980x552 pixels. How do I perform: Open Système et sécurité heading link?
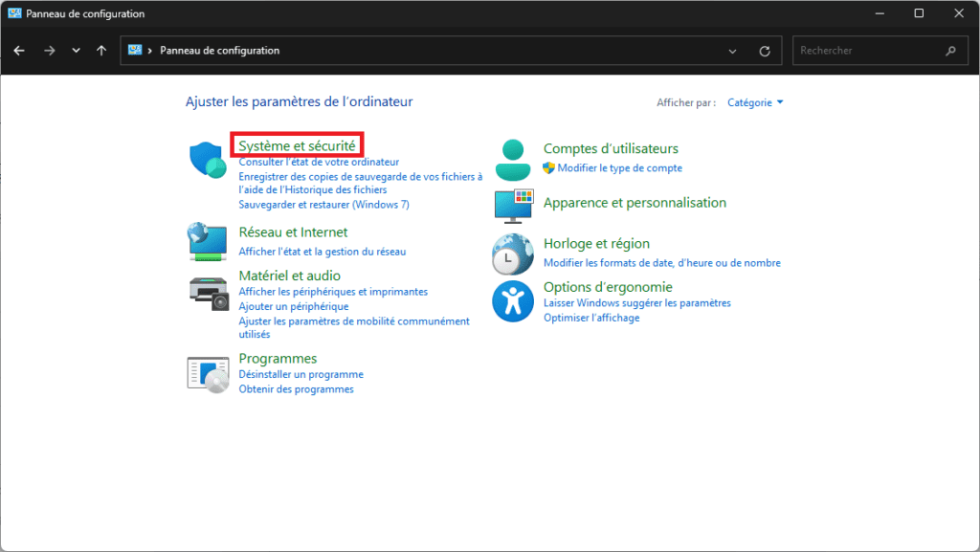click(297, 145)
